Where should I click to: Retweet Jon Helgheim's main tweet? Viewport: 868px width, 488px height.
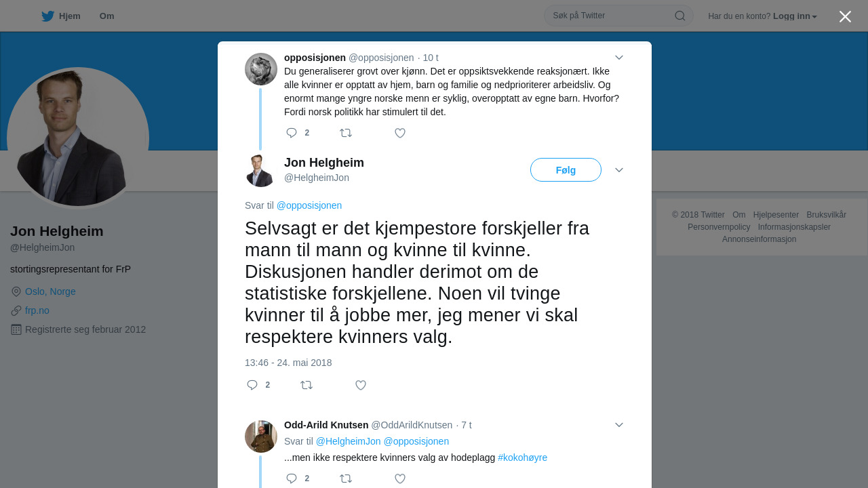(307, 385)
